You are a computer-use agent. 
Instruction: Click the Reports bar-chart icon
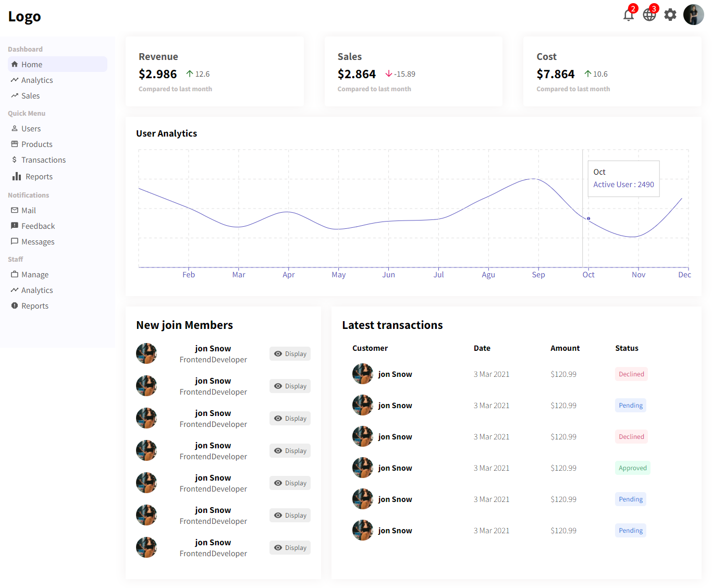pyautogui.click(x=16, y=176)
